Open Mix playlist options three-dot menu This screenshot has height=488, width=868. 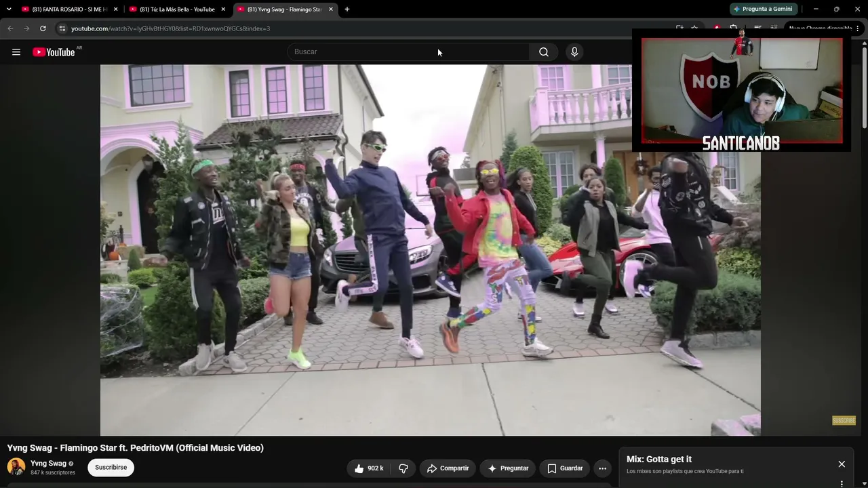click(x=842, y=484)
